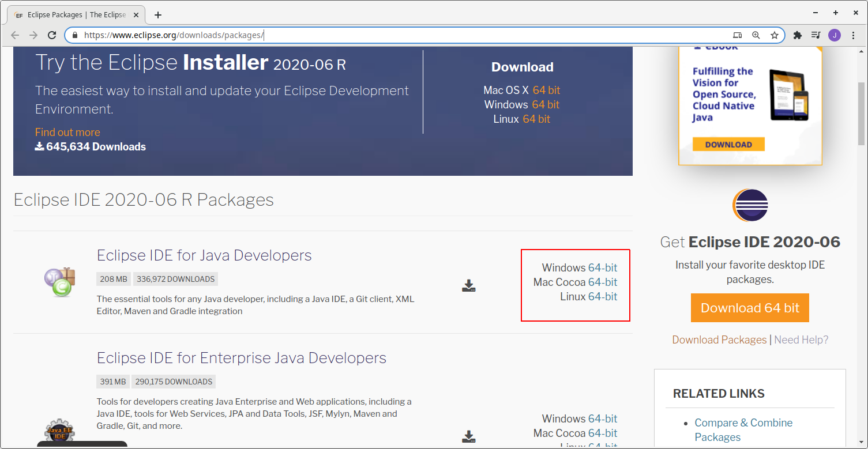Bookmark this page with star icon
Image resolution: width=868 pixels, height=449 pixels.
pyautogui.click(x=775, y=35)
